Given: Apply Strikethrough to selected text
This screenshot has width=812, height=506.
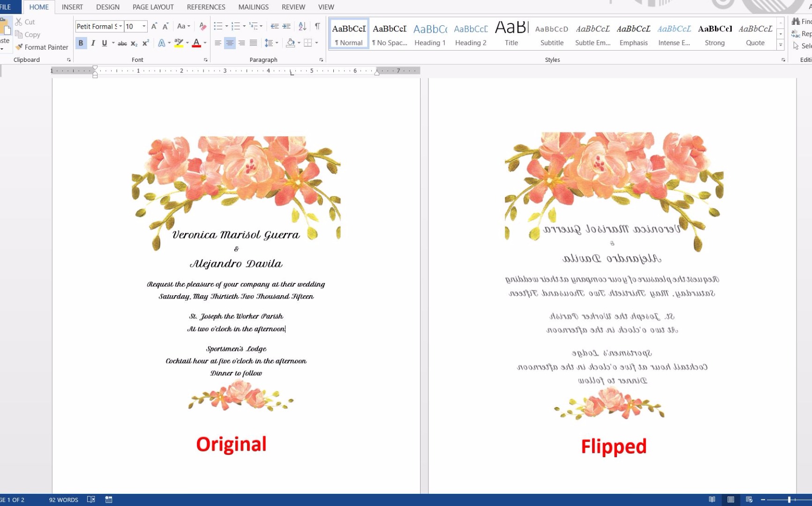Looking at the screenshot, I should pyautogui.click(x=122, y=43).
